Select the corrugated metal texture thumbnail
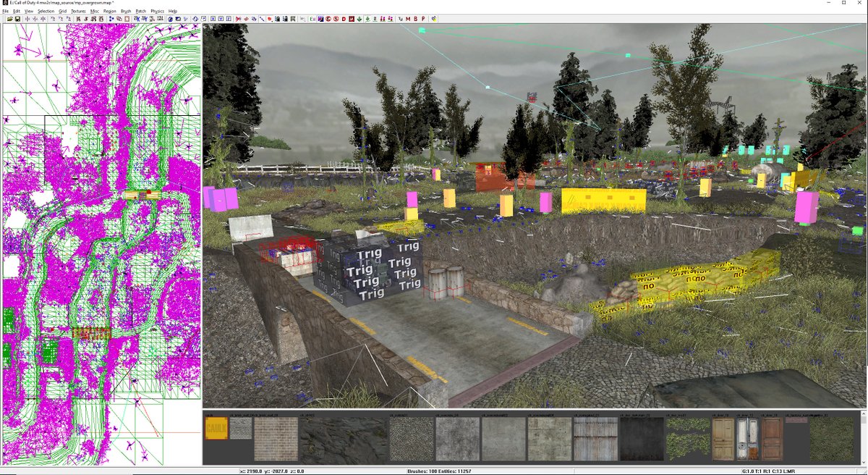Image resolution: width=868 pixels, height=475 pixels. [595, 439]
